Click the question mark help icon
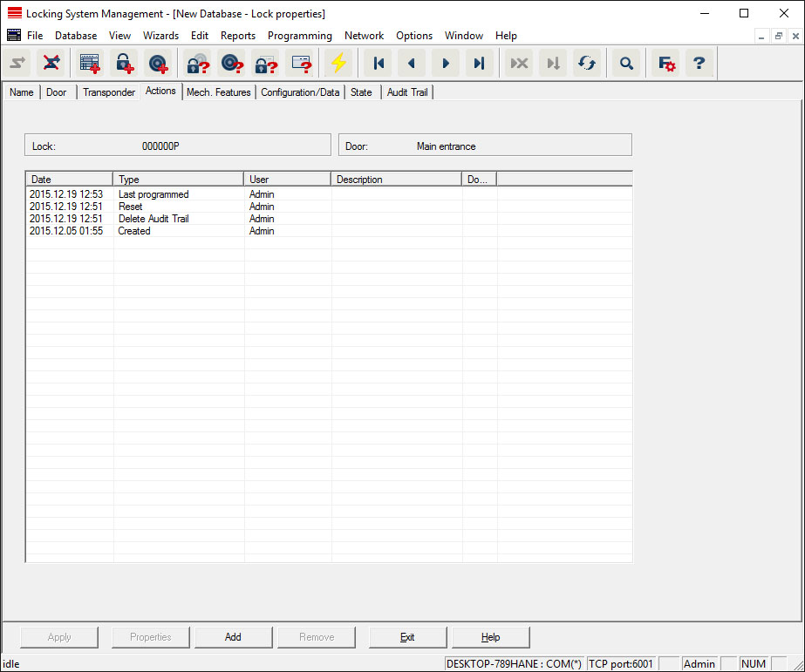 pyautogui.click(x=699, y=63)
